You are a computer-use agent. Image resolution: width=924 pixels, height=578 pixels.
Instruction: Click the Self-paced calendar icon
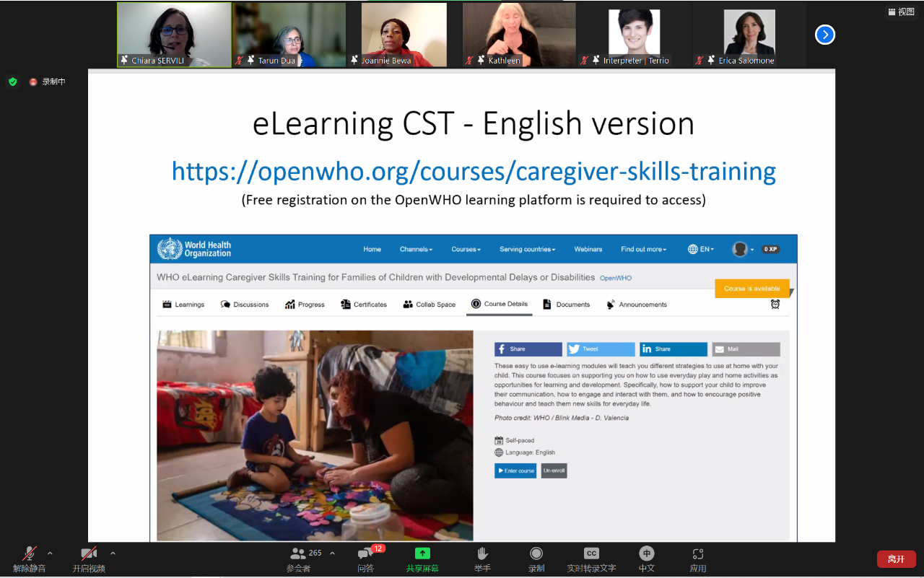point(499,440)
